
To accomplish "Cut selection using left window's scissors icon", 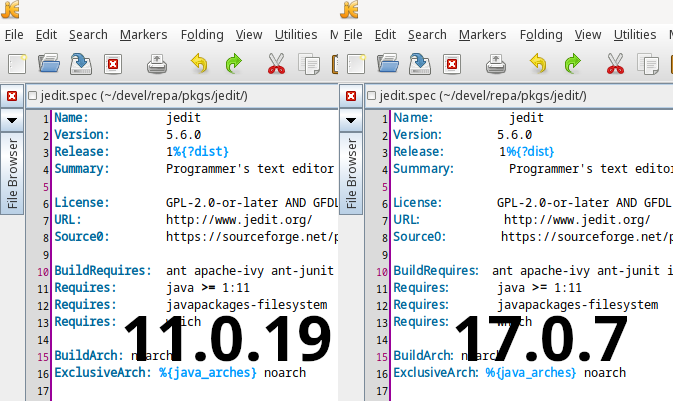I will [277, 66].
